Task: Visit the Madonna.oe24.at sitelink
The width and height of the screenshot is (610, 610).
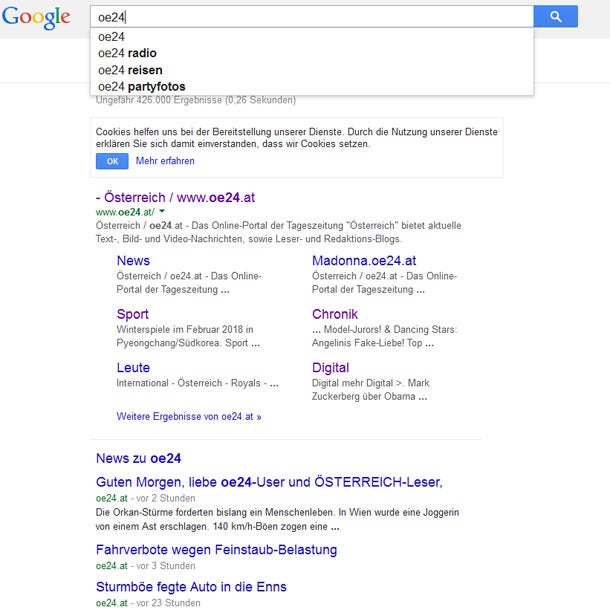Action: (364, 261)
